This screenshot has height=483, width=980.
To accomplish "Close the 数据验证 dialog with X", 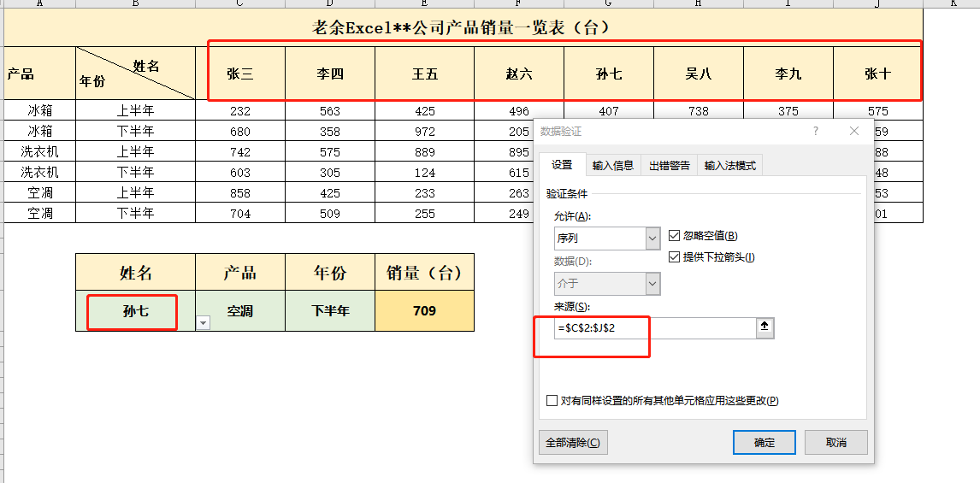I will (x=854, y=131).
